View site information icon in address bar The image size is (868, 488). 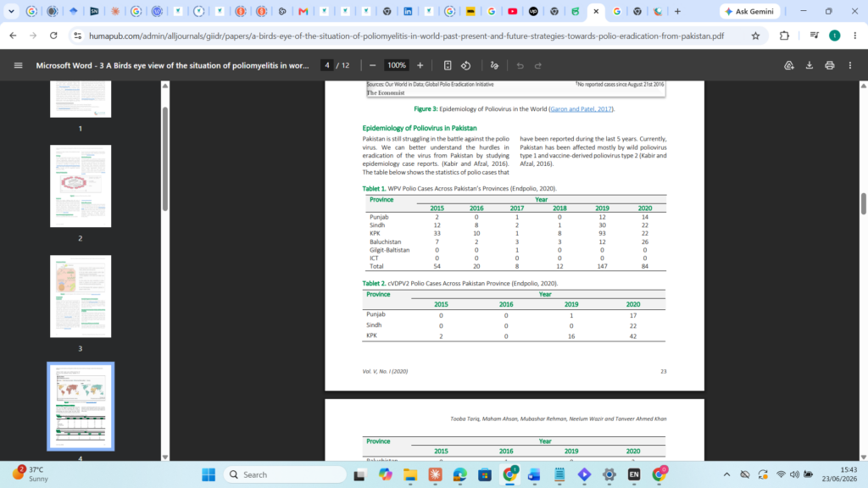(77, 36)
